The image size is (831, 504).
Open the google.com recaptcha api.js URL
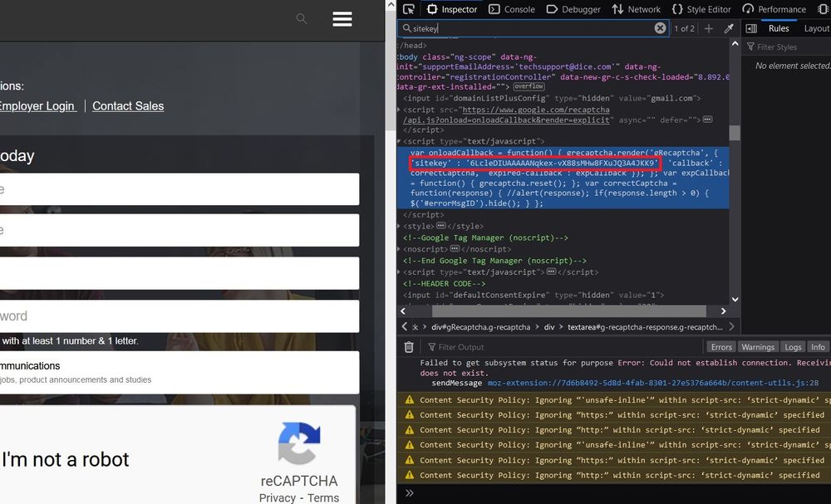point(506,115)
